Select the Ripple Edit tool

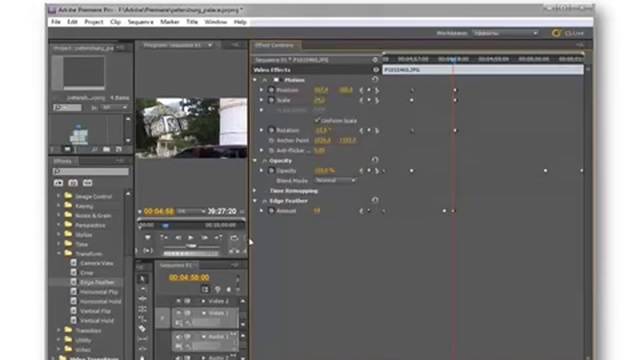pyautogui.click(x=142, y=299)
